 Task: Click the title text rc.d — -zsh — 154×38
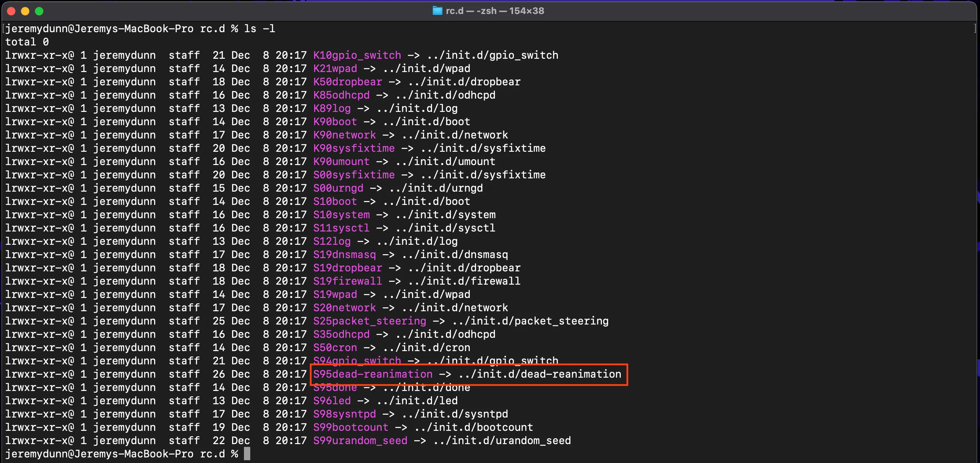tap(495, 10)
